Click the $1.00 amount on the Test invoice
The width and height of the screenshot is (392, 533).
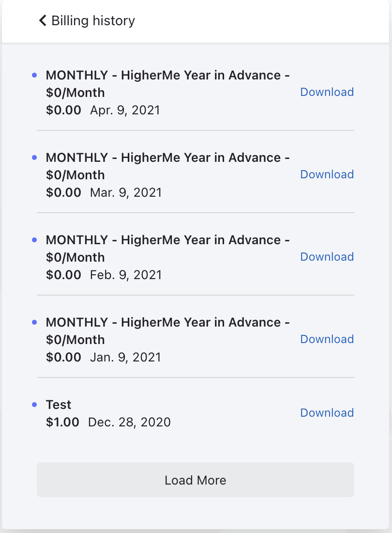[62, 422]
